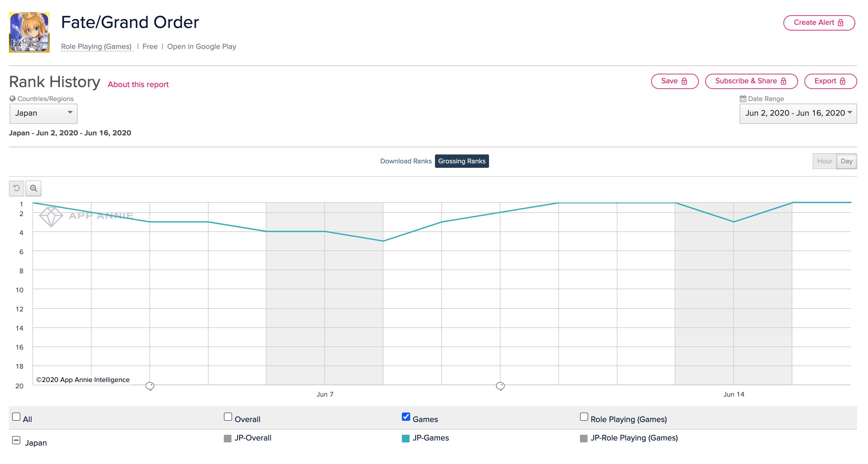Open the Japan country dropdown

(44, 113)
